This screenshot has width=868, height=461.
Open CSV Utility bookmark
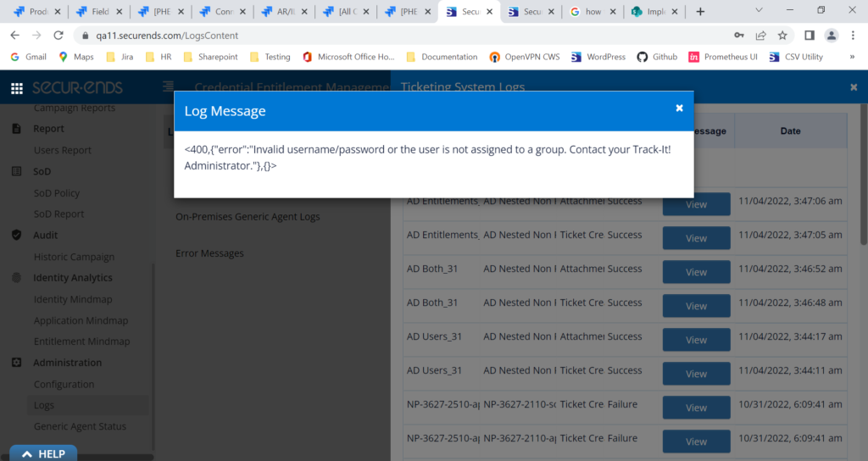[x=796, y=57]
